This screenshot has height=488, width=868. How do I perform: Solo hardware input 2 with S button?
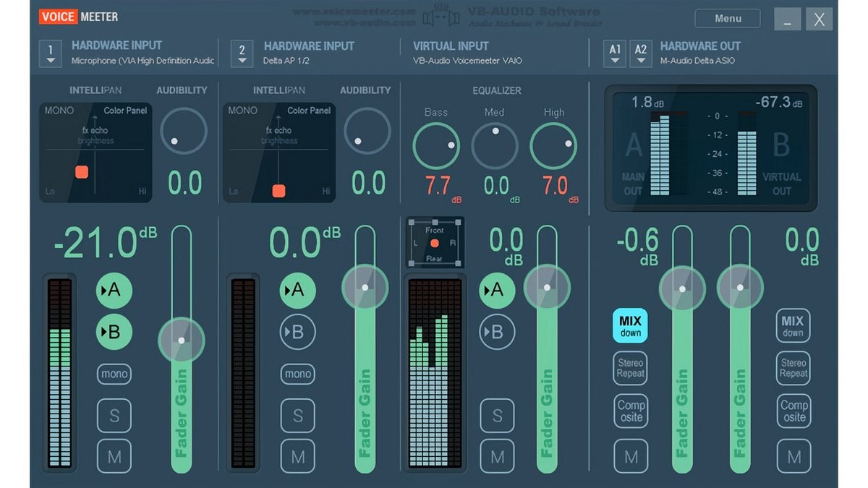point(298,416)
